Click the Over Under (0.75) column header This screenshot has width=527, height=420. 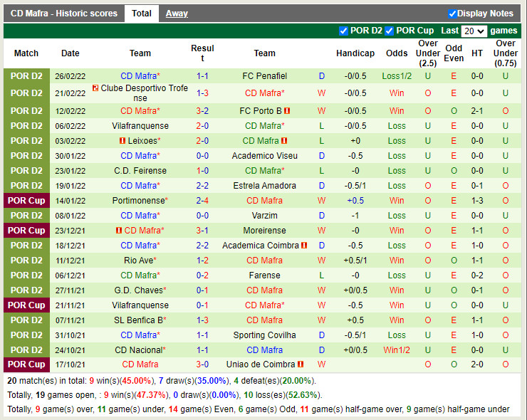(x=506, y=53)
